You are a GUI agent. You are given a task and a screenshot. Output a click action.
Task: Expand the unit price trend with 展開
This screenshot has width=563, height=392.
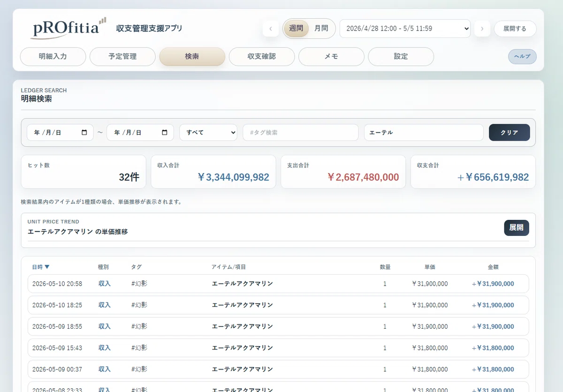click(517, 227)
